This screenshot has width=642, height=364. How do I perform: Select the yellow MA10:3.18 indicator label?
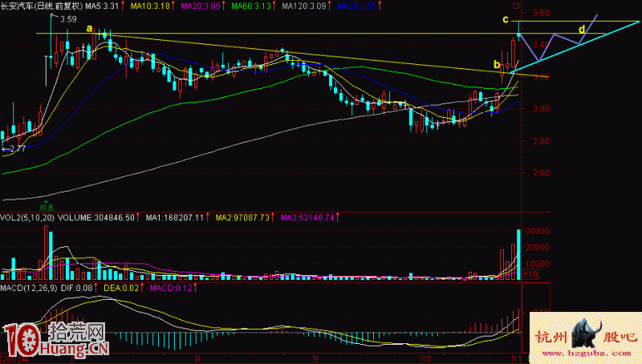(150, 6)
